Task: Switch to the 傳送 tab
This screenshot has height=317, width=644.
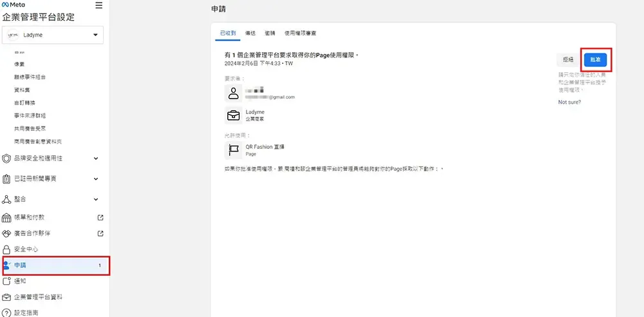Action: [250, 34]
